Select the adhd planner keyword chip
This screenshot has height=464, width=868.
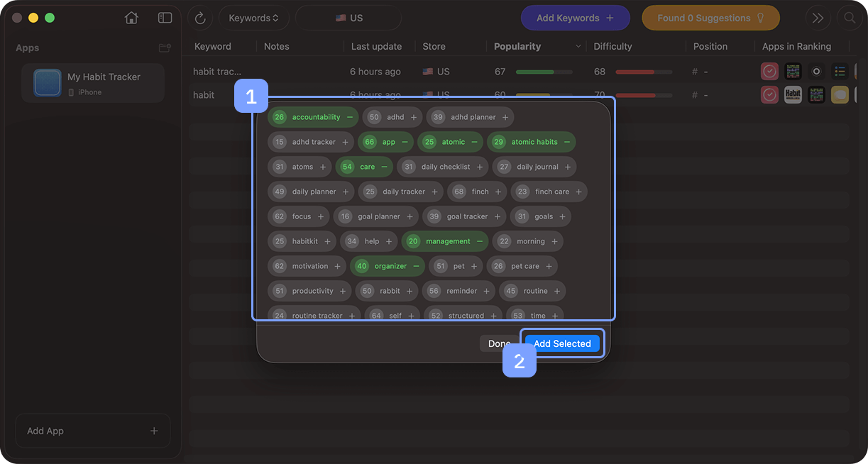[471, 117]
